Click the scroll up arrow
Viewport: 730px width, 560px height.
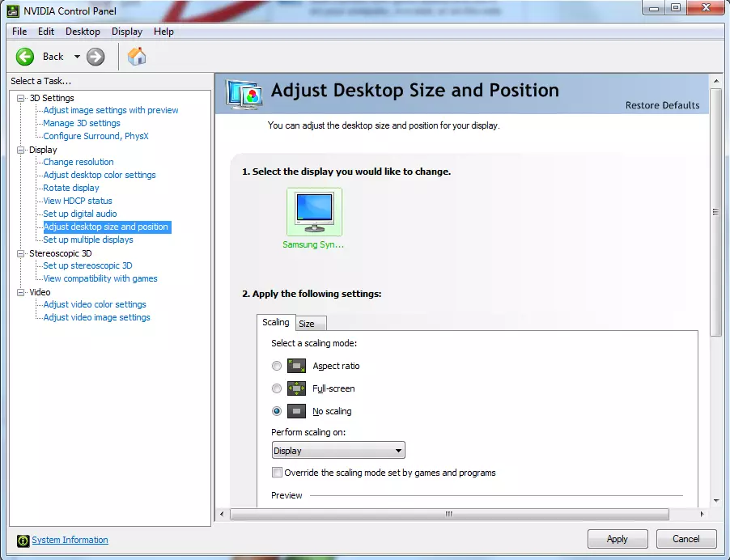tap(716, 82)
